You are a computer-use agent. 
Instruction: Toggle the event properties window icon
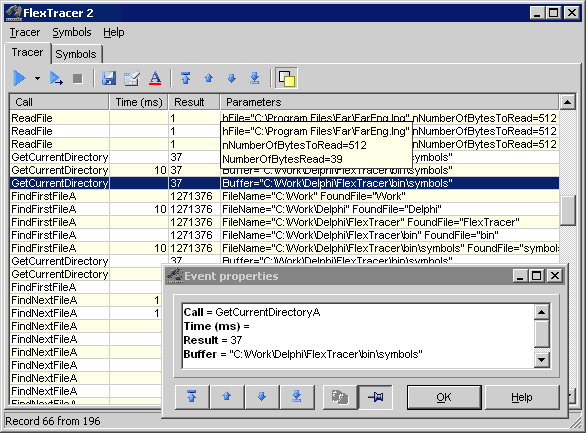click(x=286, y=78)
